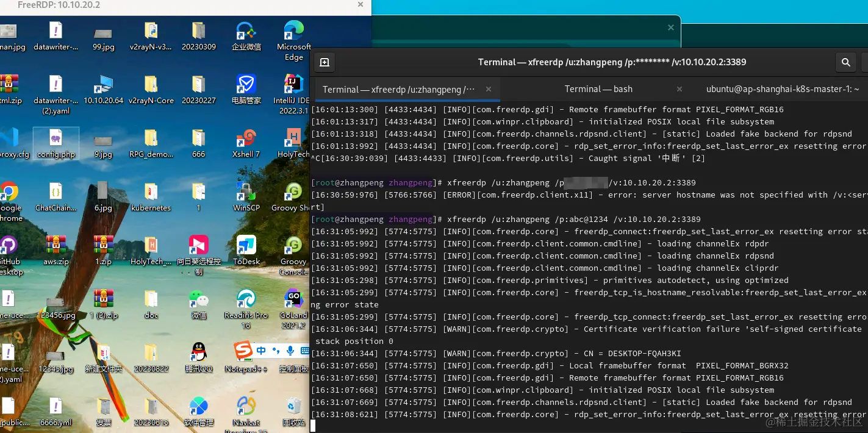Close the Terminal — xfreerdp tab
868x433 pixels.
pos(488,90)
